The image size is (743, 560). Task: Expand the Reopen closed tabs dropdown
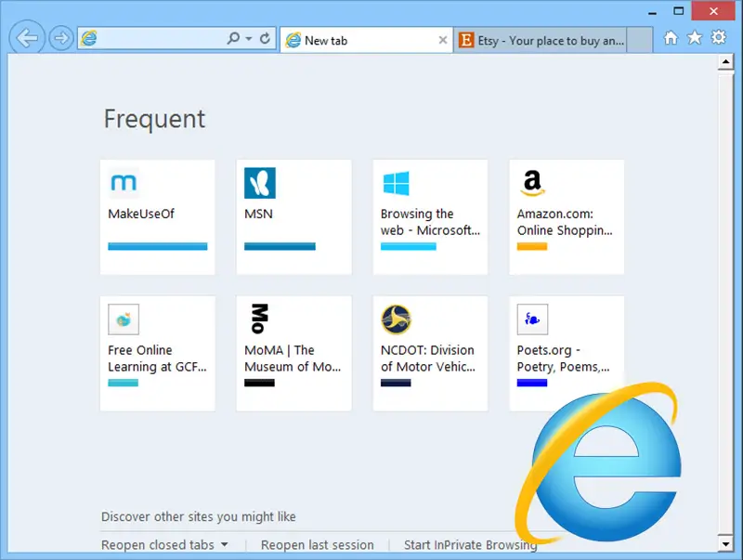[164, 545]
